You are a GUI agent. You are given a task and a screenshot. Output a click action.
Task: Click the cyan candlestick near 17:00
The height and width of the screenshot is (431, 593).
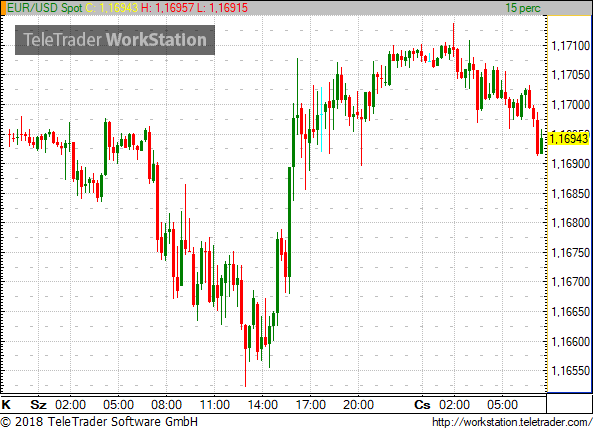[321, 119]
